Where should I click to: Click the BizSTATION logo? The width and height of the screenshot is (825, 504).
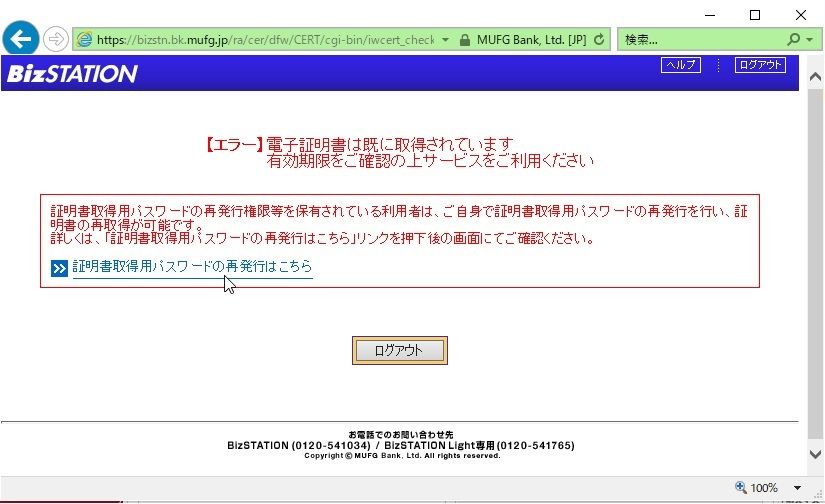(x=72, y=74)
